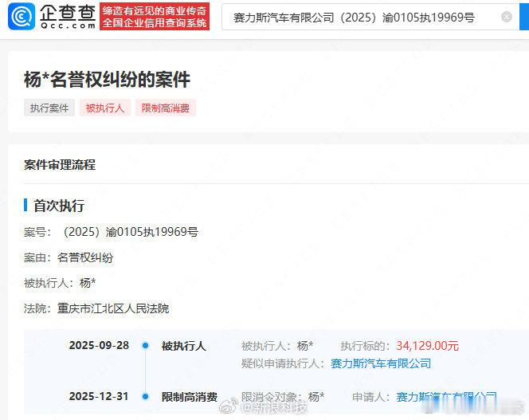Click 限消令对象 value 杨*
This screenshot has width=529, height=420.
(316, 397)
